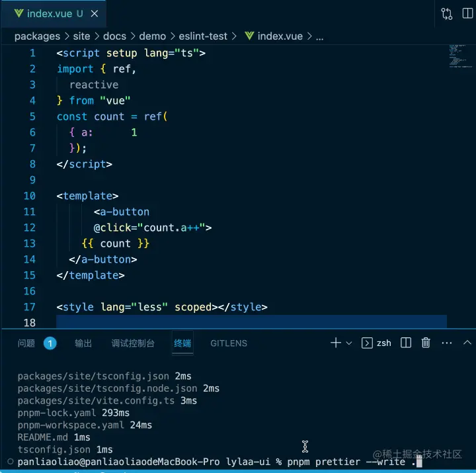Click the site breadcrumb
This screenshot has width=476, height=473.
pyautogui.click(x=81, y=36)
